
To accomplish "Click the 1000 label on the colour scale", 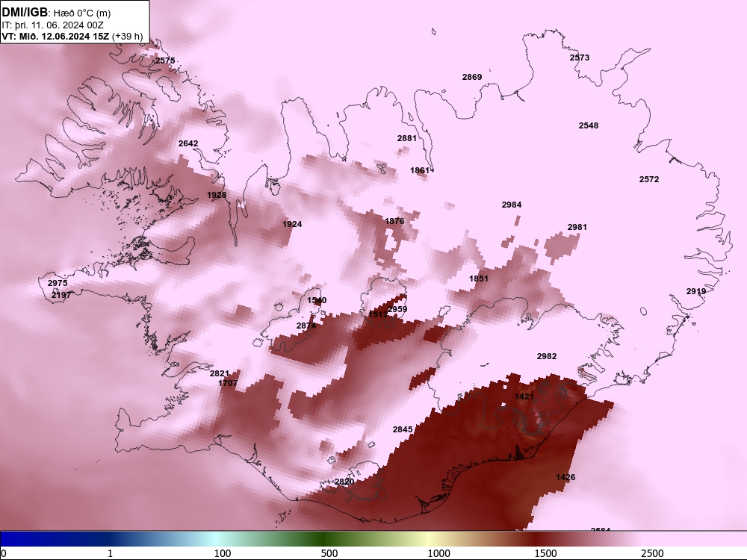I will coord(438,553).
